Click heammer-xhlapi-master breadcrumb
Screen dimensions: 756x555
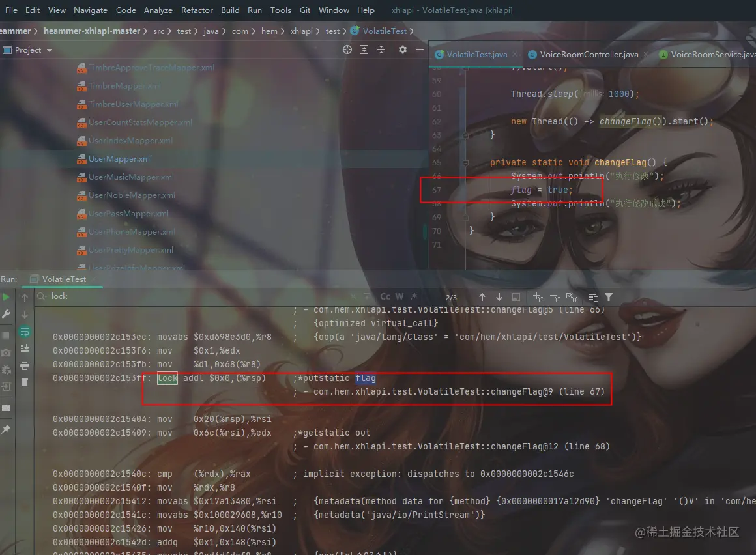pos(92,31)
